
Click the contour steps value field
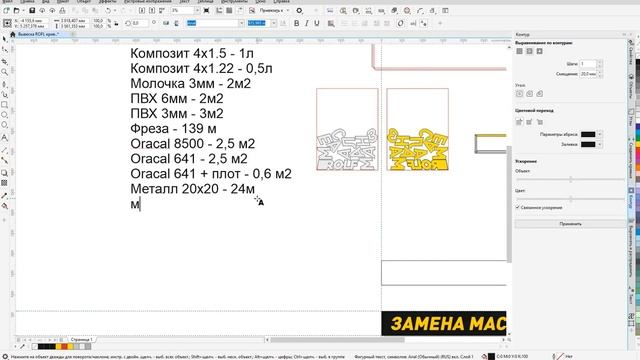click(588, 64)
